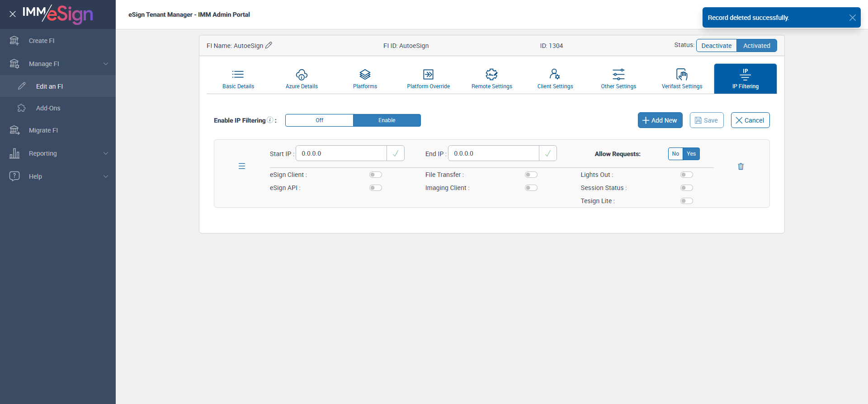
Task: Click the Migrate FI icon
Action: (14, 130)
